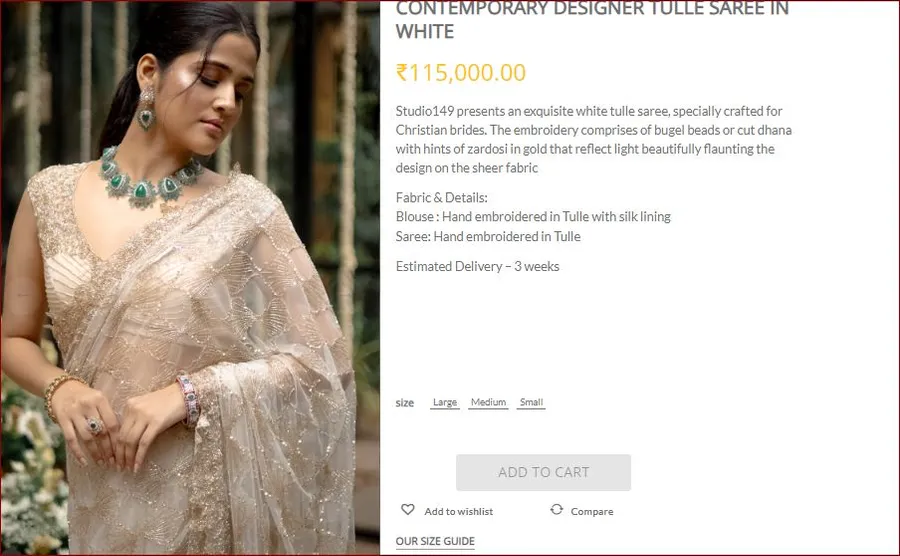Click the Add to wishlist text link
The height and width of the screenshot is (556, 900).
[x=459, y=511]
